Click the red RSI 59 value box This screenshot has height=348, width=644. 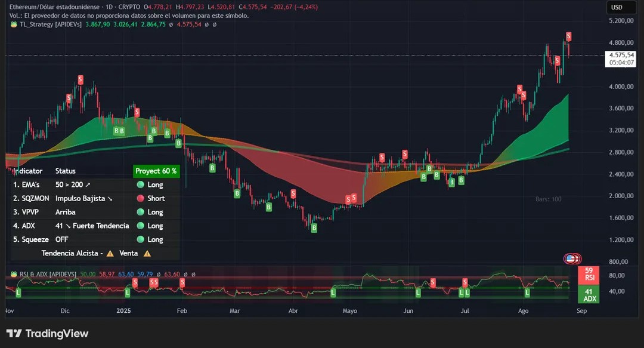point(589,275)
